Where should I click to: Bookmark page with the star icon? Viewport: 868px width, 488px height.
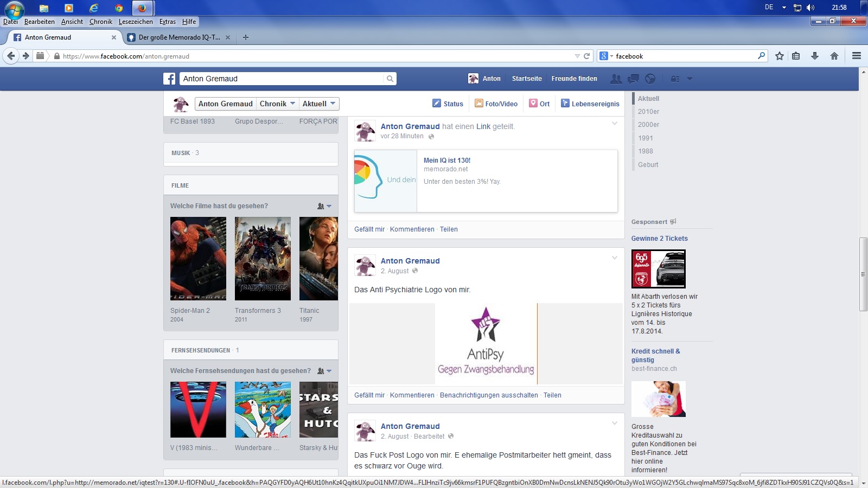coord(780,56)
